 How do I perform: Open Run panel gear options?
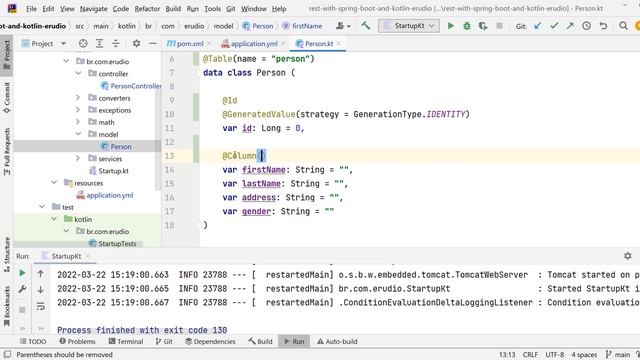point(628,256)
